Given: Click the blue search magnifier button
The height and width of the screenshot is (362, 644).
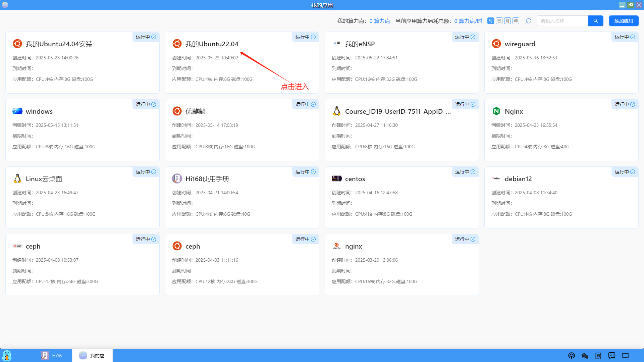Looking at the screenshot, I should pos(596,21).
